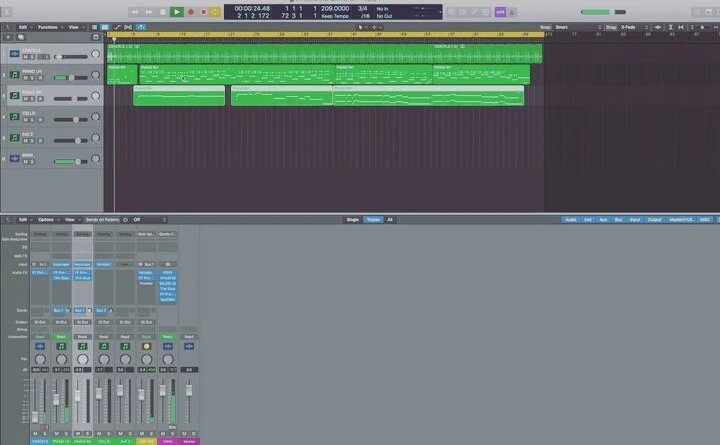The image size is (720, 445).
Task: Toggle the Audio channel filter button in mixer
Action: click(x=571, y=220)
